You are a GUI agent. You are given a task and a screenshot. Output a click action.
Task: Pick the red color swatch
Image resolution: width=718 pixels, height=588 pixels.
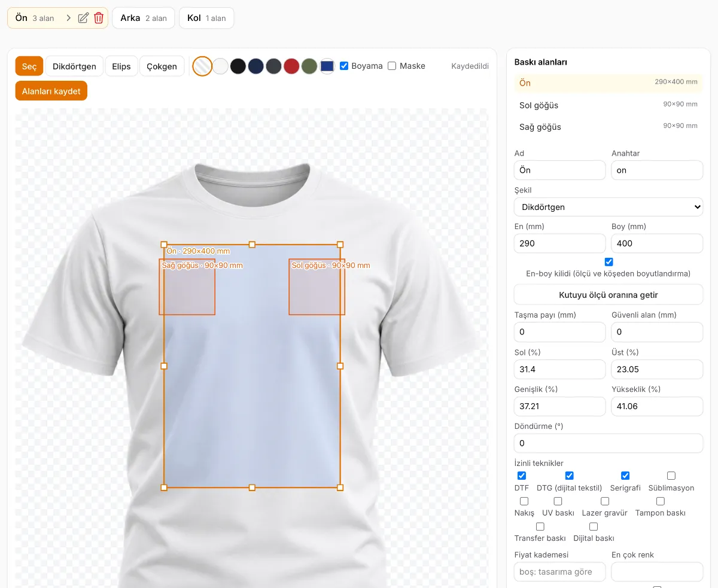291,66
